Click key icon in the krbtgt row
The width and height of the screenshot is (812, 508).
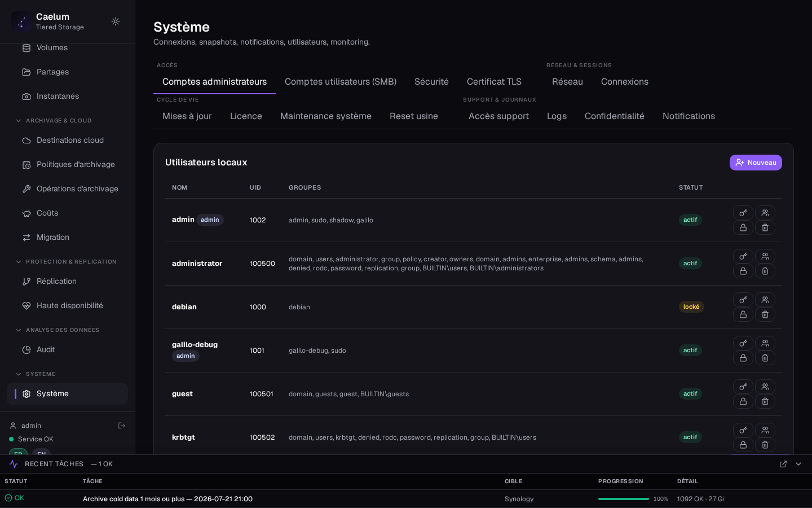pyautogui.click(x=743, y=430)
